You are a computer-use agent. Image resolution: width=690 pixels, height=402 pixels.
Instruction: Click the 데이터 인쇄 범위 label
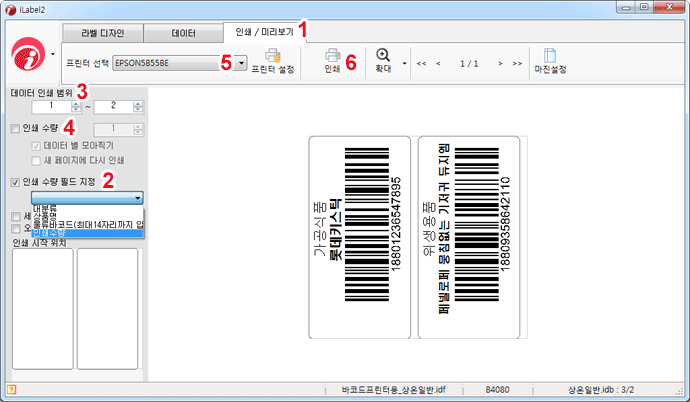(x=41, y=93)
